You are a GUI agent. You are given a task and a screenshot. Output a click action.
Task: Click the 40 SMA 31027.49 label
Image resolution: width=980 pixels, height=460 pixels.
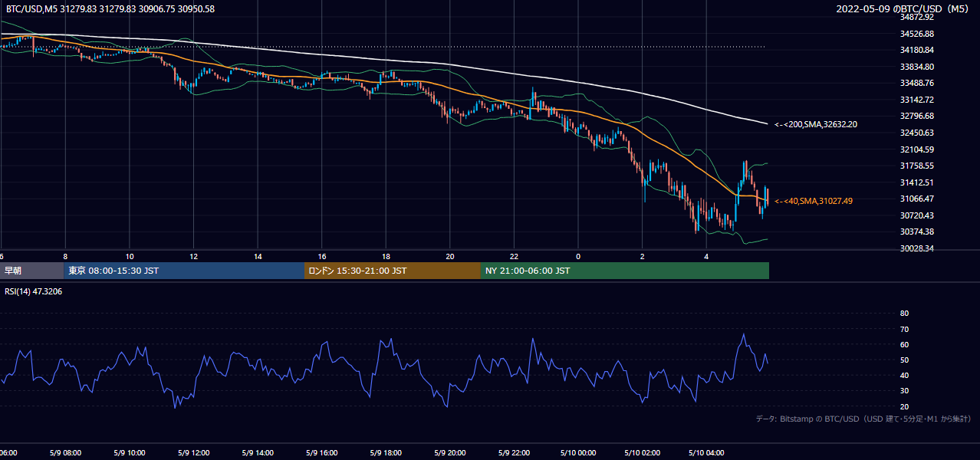814,201
